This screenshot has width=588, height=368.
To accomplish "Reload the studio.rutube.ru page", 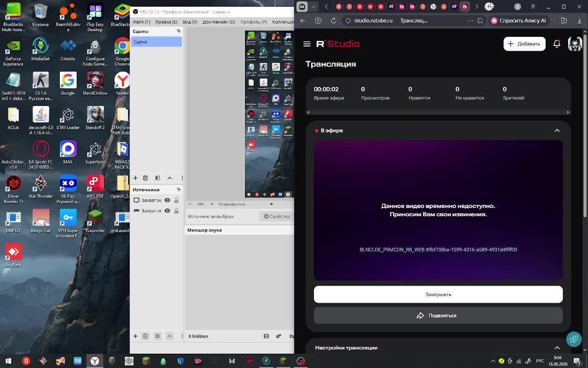I will coord(333,20).
